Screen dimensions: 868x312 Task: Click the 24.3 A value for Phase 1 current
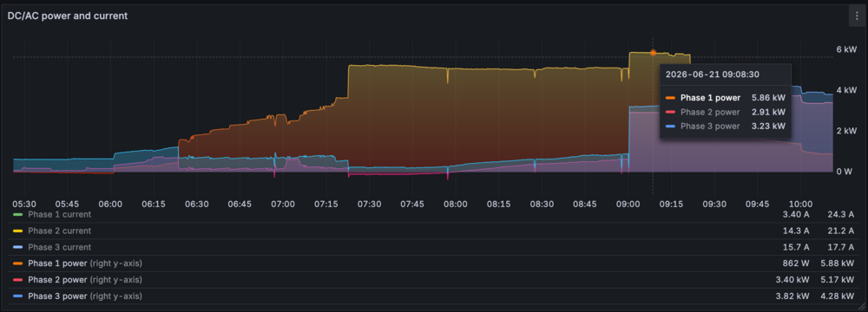pos(841,214)
